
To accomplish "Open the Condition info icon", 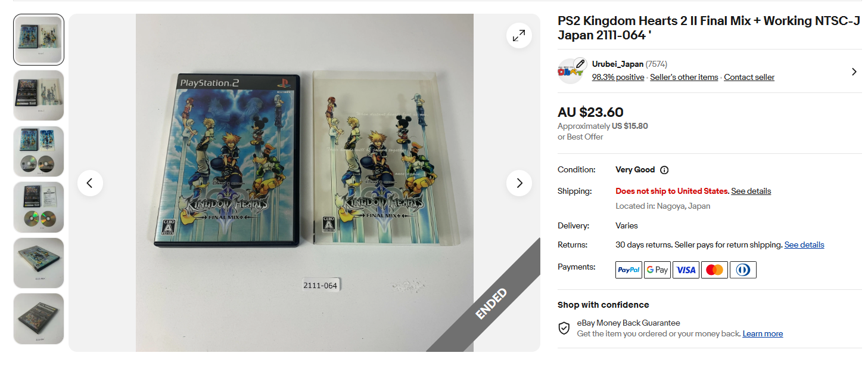I will [664, 170].
